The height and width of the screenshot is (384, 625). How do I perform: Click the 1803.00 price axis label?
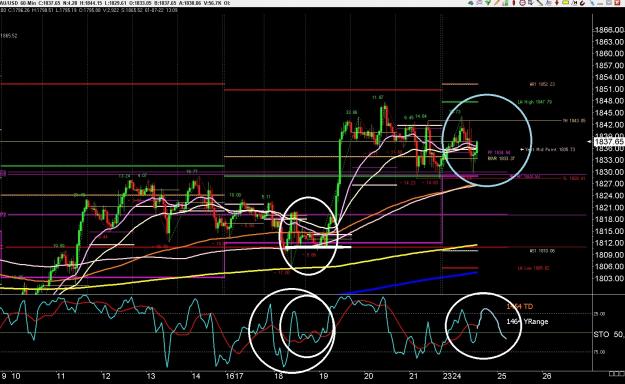(x=609, y=278)
